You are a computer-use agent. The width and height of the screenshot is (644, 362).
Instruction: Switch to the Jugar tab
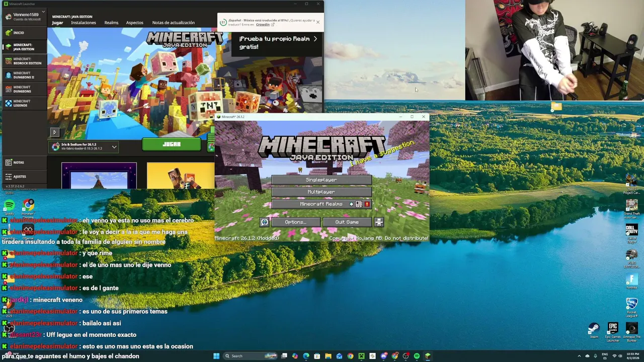click(57, 23)
